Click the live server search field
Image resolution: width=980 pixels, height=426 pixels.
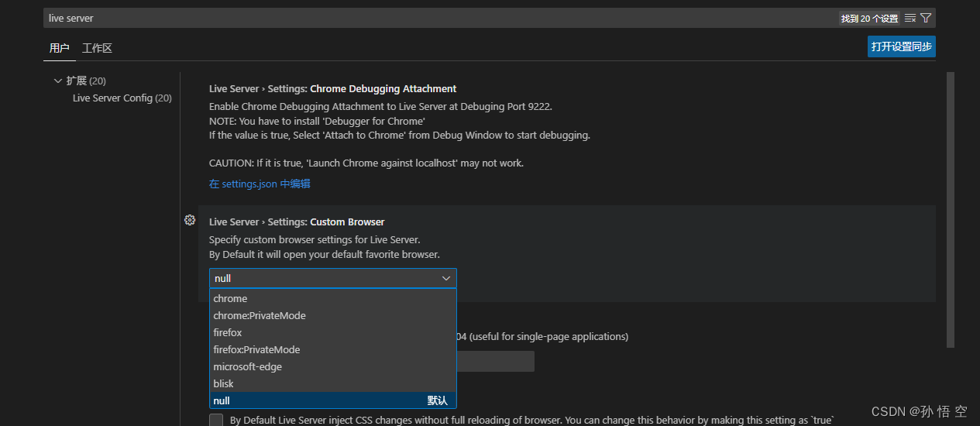(x=434, y=18)
